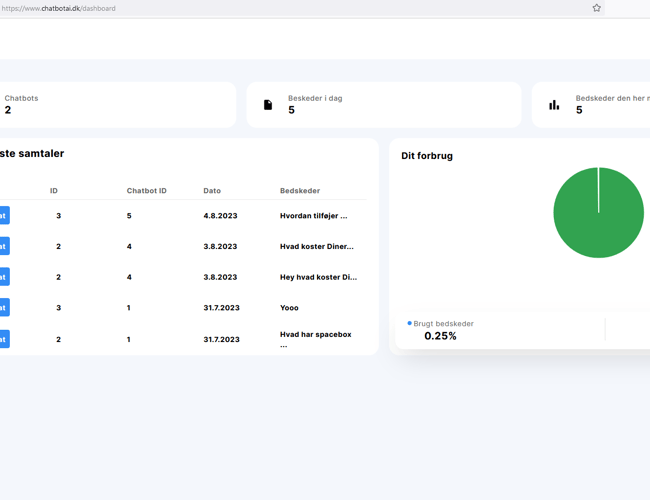This screenshot has width=650, height=500.
Task: Click the ID column header
Action: point(54,191)
